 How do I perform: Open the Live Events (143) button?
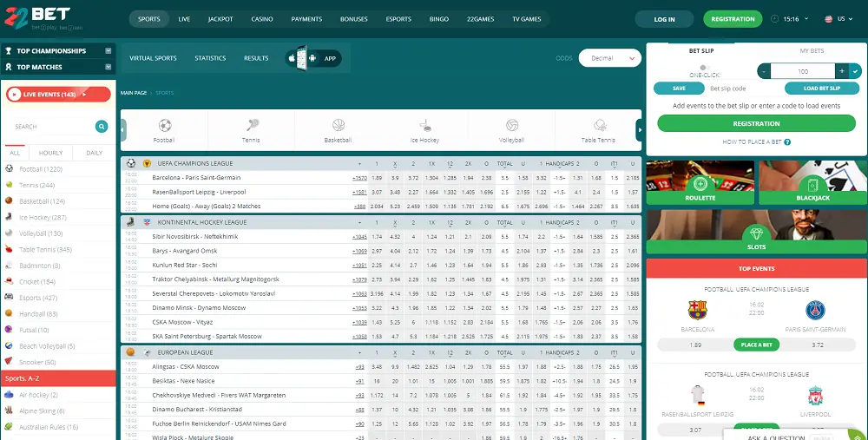(58, 95)
